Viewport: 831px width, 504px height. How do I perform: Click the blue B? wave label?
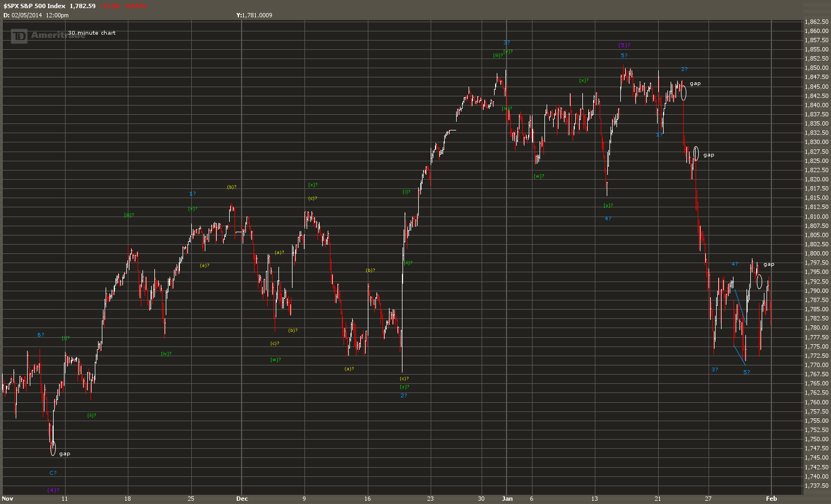pyautogui.click(x=41, y=335)
